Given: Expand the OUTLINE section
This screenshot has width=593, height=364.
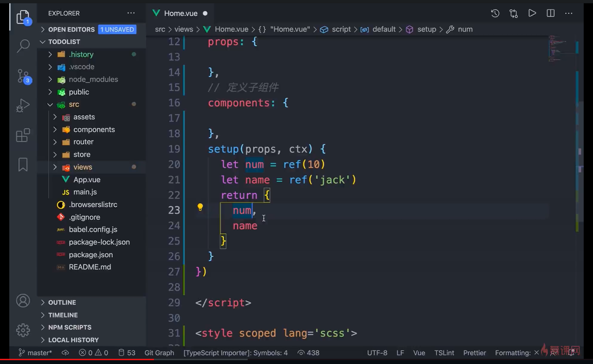Looking at the screenshot, I should [62, 302].
